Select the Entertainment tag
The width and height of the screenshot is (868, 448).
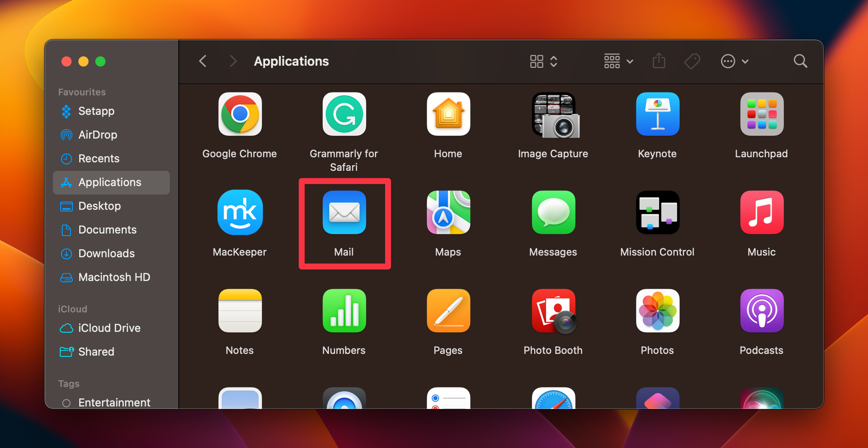point(114,402)
